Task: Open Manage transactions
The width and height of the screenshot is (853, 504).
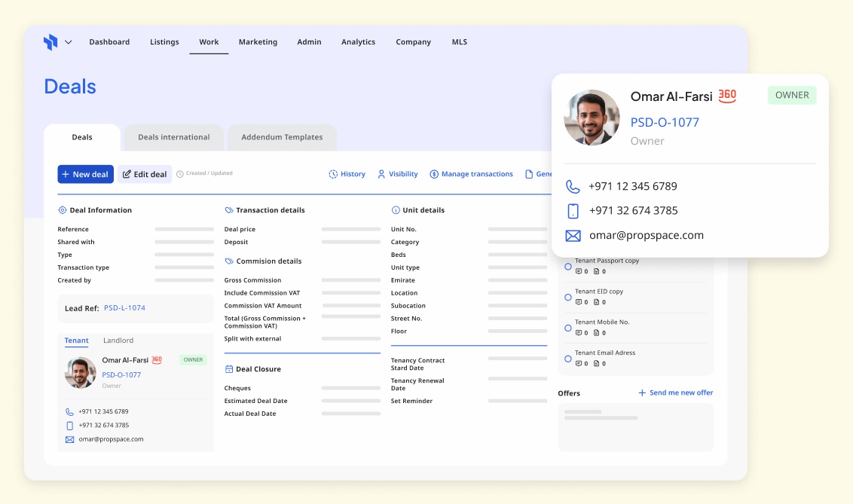Action: pyautogui.click(x=471, y=174)
